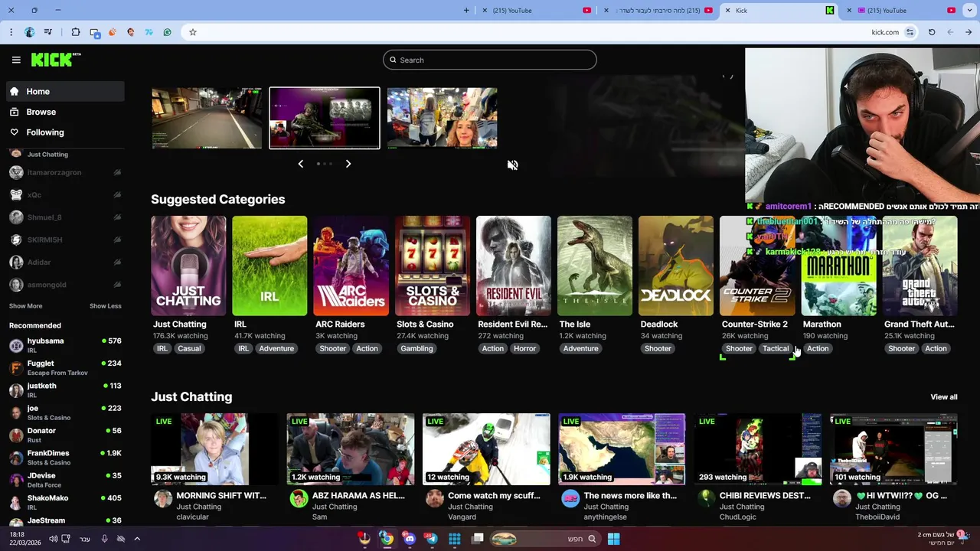Viewport: 980px width, 551px height.
Task: Open The Isle category card
Action: click(595, 266)
